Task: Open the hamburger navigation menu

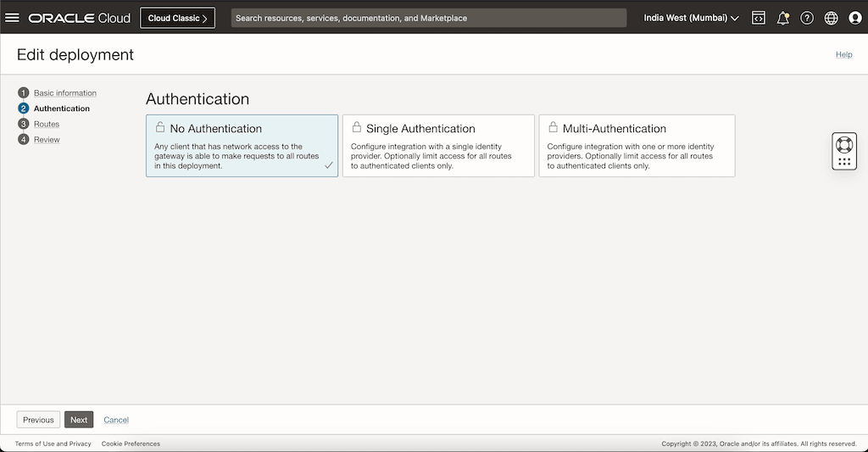Action: pyautogui.click(x=12, y=18)
